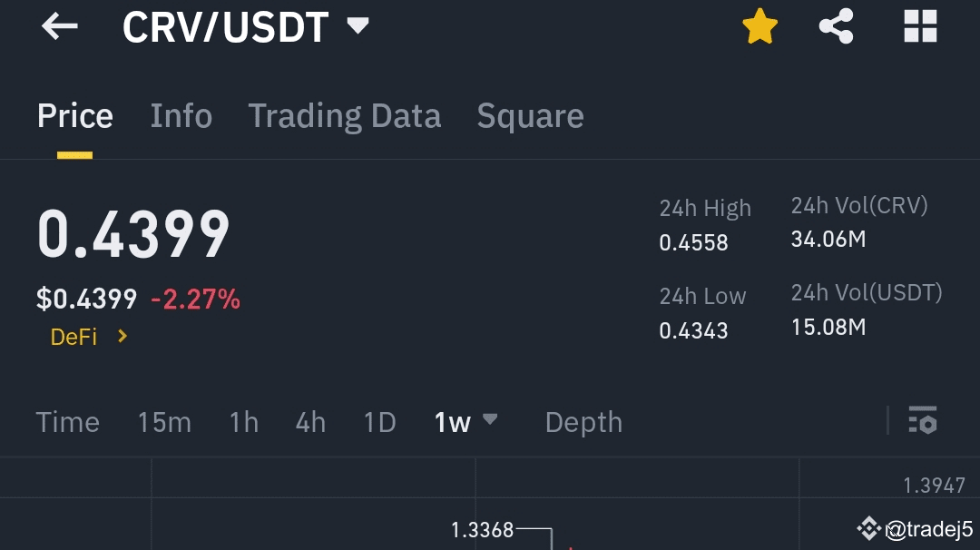Viewport: 980px width, 550px height.
Task: Expand the 1w interval dropdown arrow
Action: tap(490, 418)
